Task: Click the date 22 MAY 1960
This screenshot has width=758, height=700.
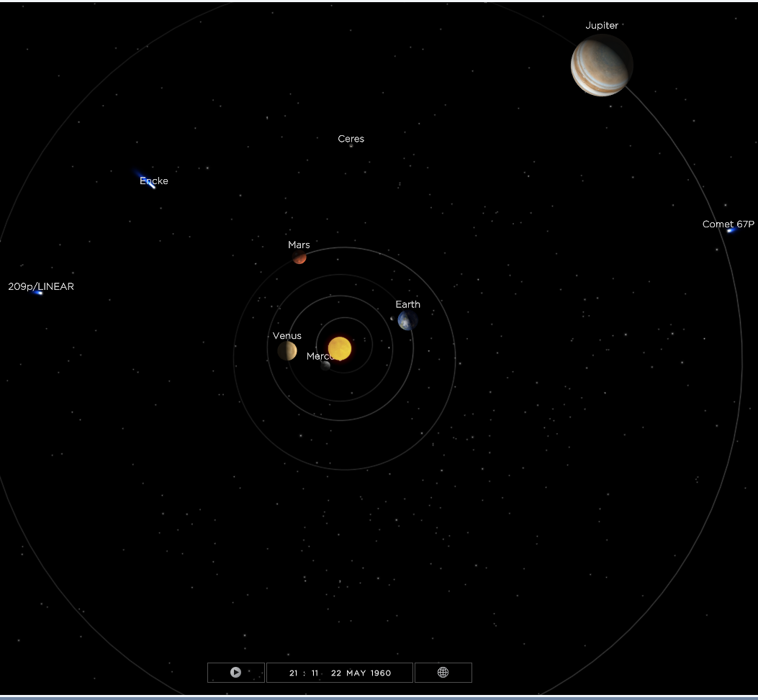Action: [x=361, y=673]
